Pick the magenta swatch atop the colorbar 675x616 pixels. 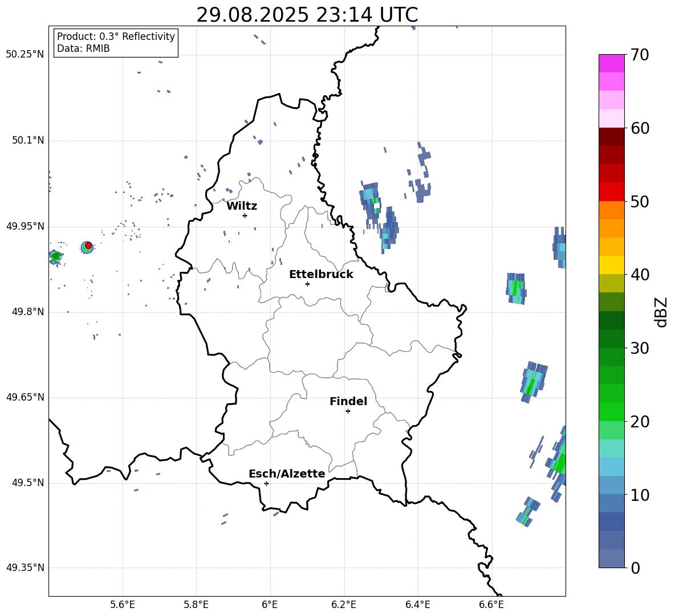coord(611,63)
